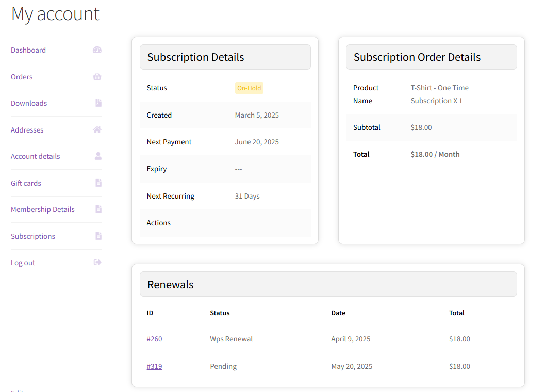Open the Dashboard menu link
Image resolution: width=545 pixels, height=392 pixels.
click(28, 50)
